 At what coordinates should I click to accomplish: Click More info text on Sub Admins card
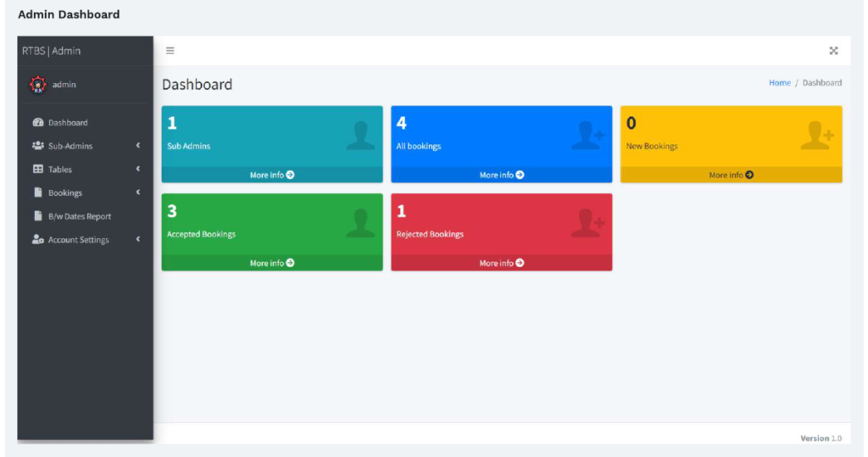(x=267, y=175)
